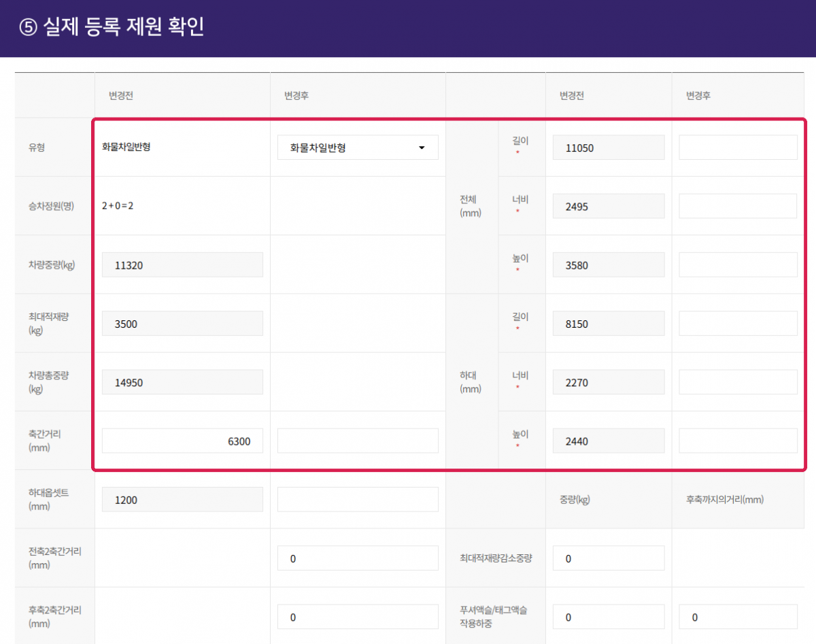The width and height of the screenshot is (816, 644).
Task: Open the 유형 dropdown showing 화물차일반형
Action: 358,148
